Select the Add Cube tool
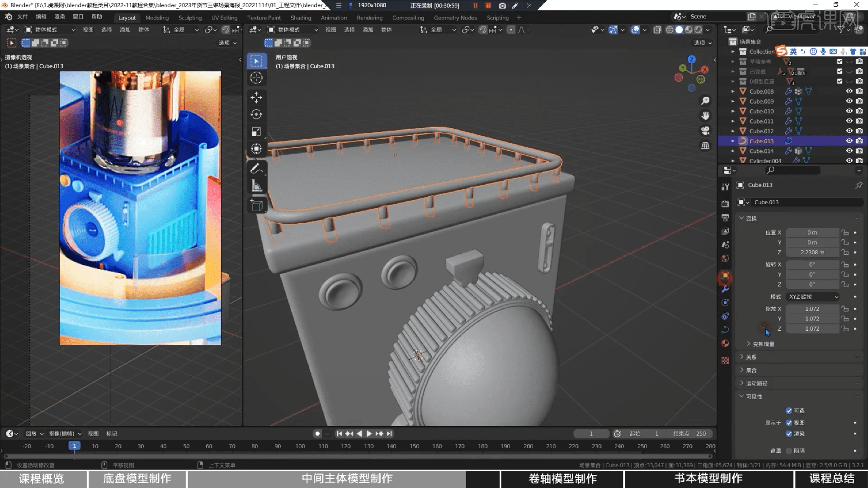Image resolution: width=868 pixels, height=488 pixels. 256,205
